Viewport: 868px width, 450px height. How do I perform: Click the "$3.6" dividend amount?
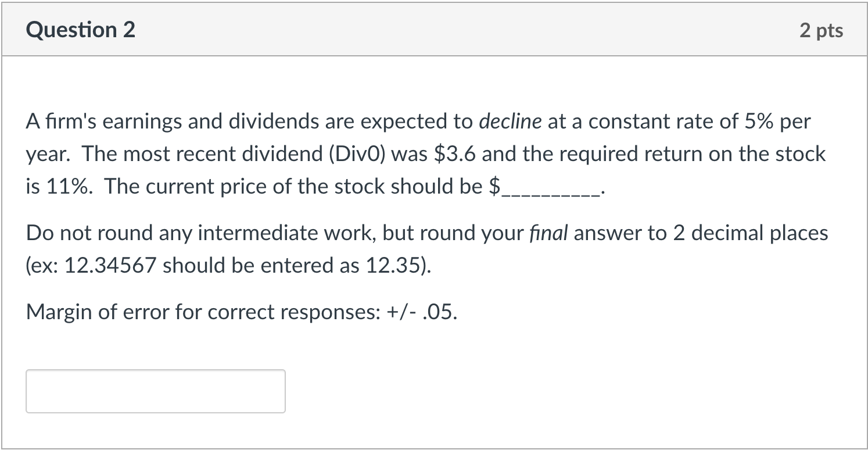pyautogui.click(x=455, y=154)
